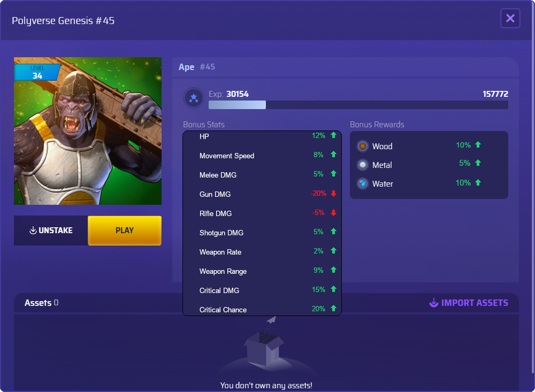Click the experience progress bar

click(358, 105)
